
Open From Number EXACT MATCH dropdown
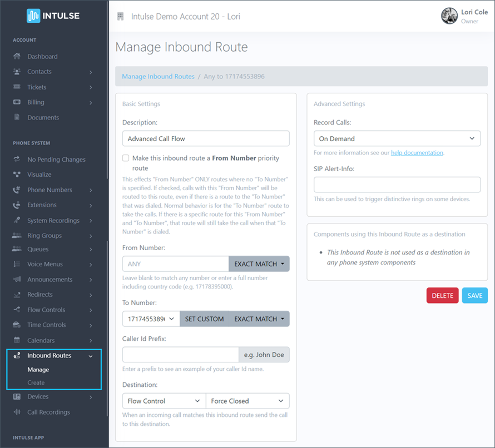click(x=259, y=264)
